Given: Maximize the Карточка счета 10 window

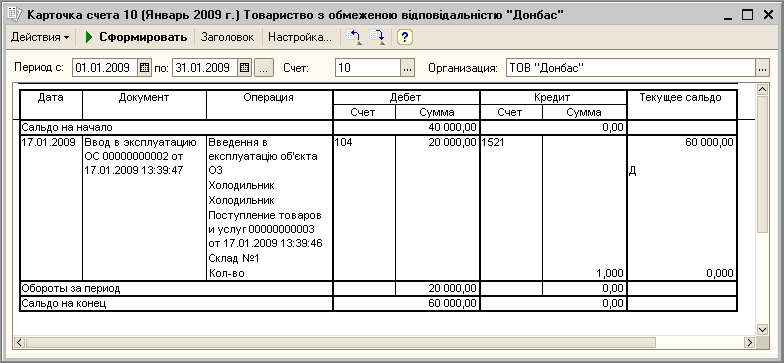Looking at the screenshot, I should [748, 15].
